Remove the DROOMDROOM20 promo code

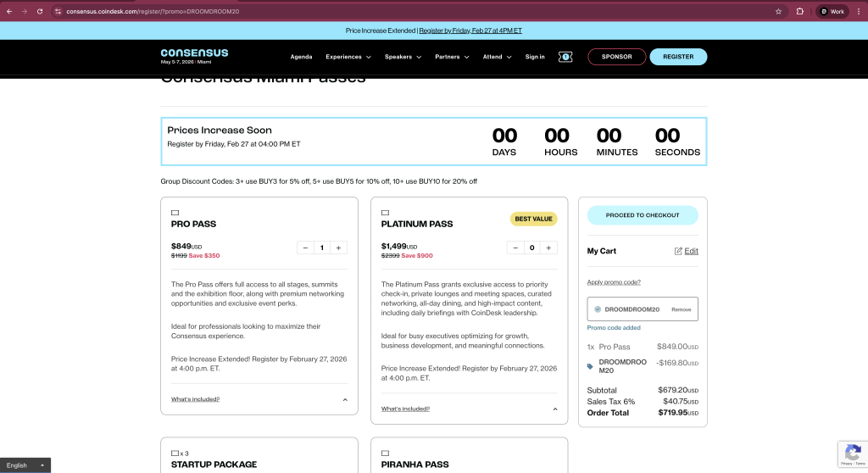point(681,309)
